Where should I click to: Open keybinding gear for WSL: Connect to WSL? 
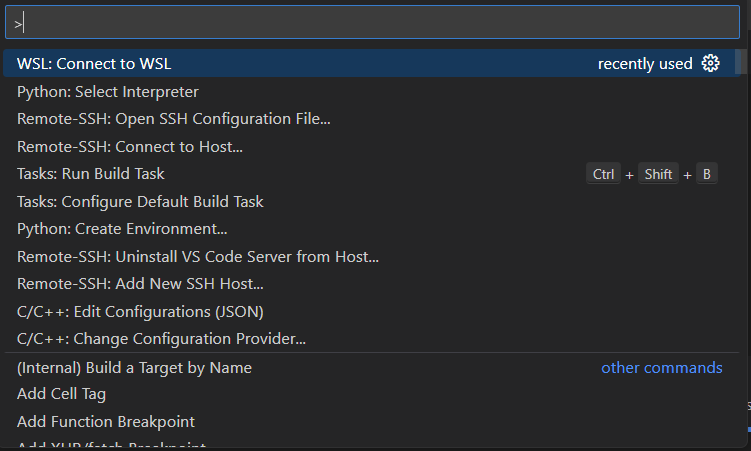point(710,63)
